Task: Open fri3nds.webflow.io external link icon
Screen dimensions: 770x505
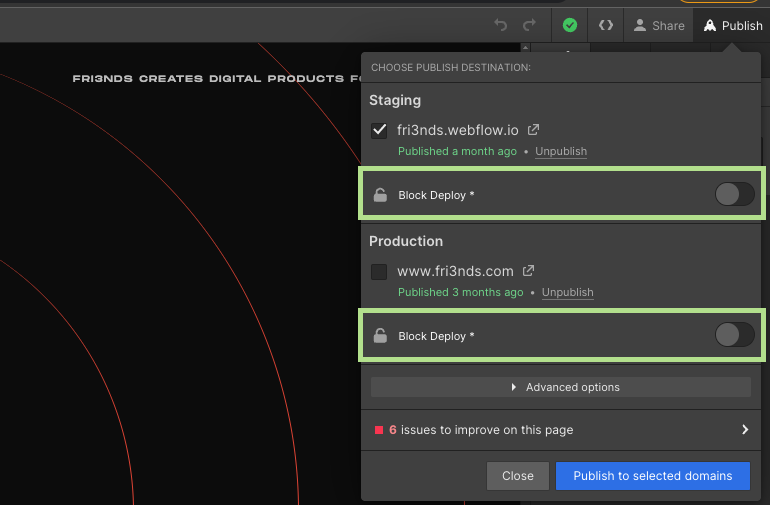Action: pos(533,130)
